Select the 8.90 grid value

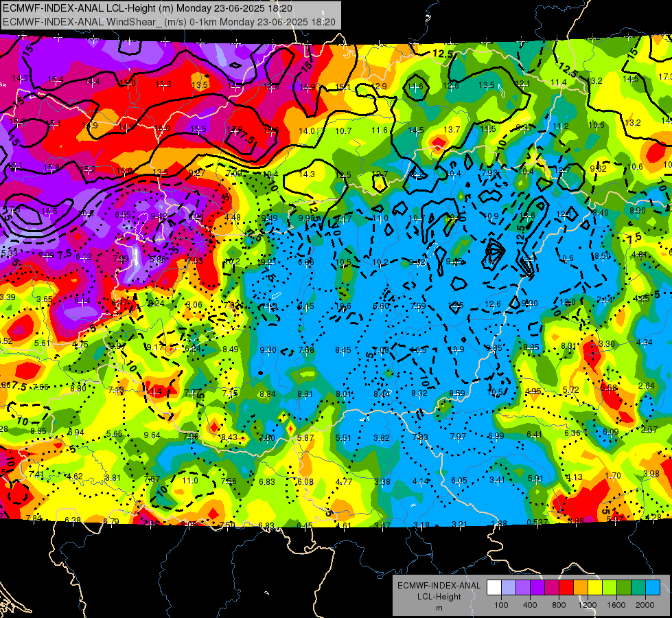coord(638,211)
